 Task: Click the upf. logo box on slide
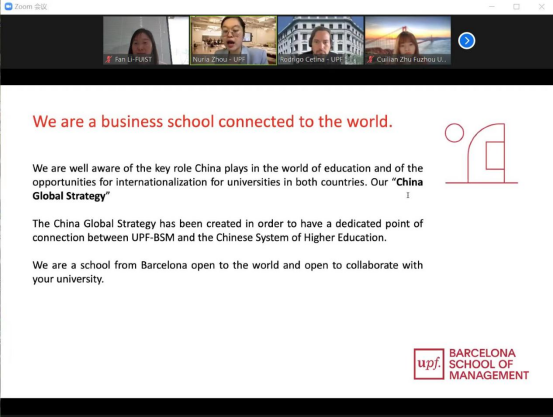[429, 364]
